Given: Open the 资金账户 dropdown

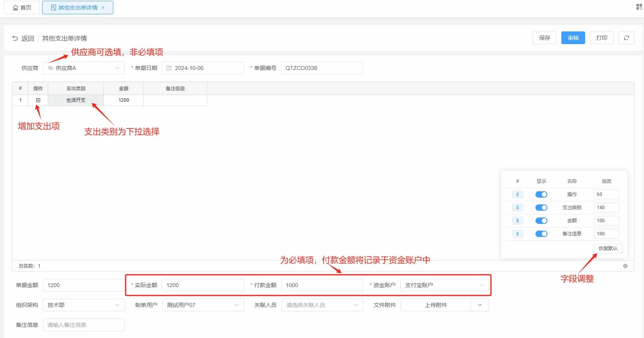Looking at the screenshot, I should [x=444, y=285].
